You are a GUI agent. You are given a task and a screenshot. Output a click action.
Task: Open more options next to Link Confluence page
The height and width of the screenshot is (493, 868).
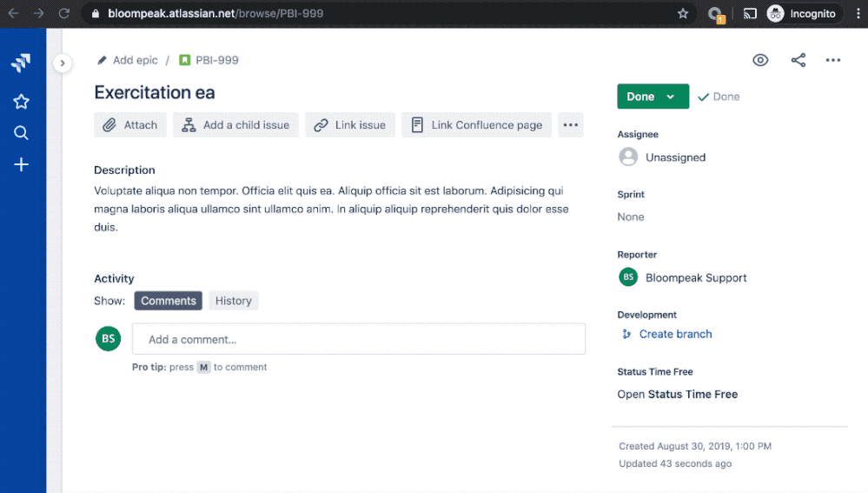(x=571, y=124)
